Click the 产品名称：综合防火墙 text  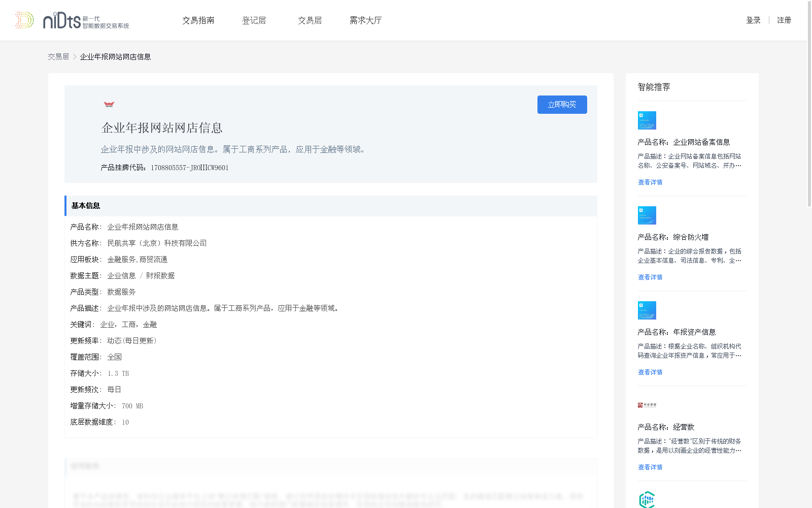(673, 237)
